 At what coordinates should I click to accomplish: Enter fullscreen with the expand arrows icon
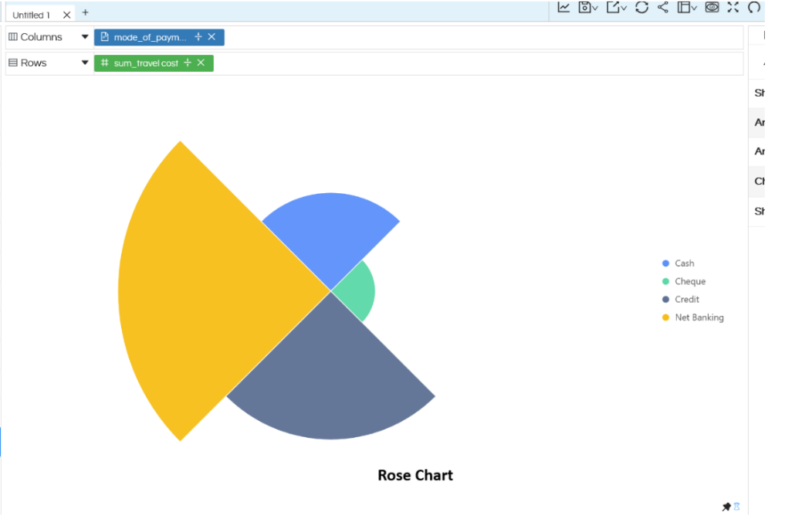pyautogui.click(x=732, y=8)
